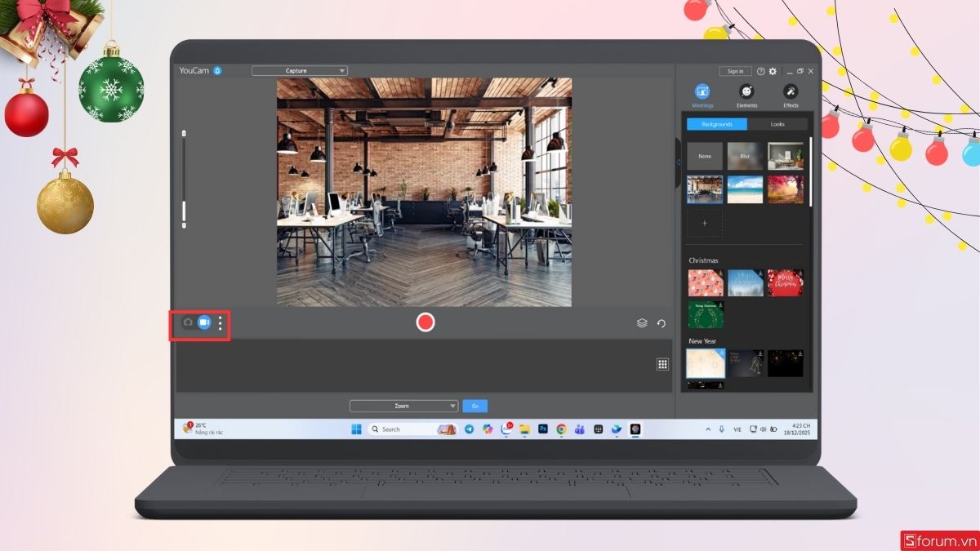Select the Elements panel icon
Viewport: 980px width, 551px height.
click(x=746, y=91)
